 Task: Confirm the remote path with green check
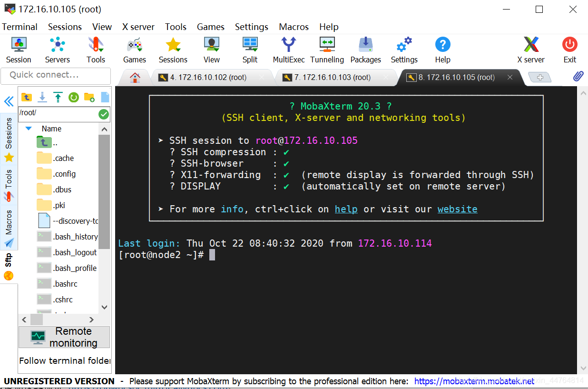(x=104, y=114)
